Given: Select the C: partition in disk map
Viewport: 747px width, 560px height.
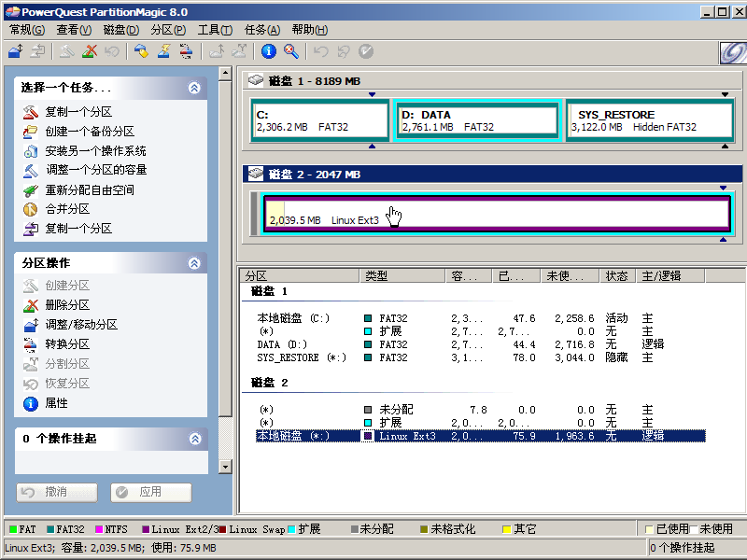Looking at the screenshot, I should [x=320, y=120].
